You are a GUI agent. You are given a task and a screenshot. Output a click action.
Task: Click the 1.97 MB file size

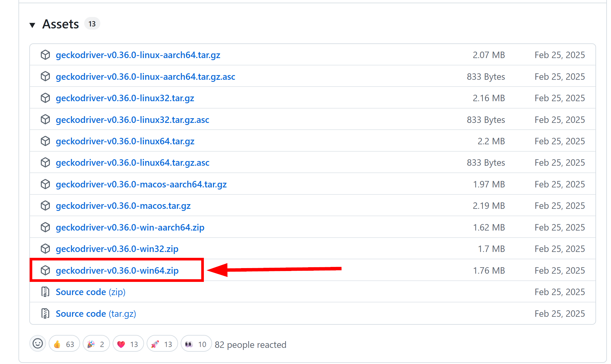click(x=489, y=184)
